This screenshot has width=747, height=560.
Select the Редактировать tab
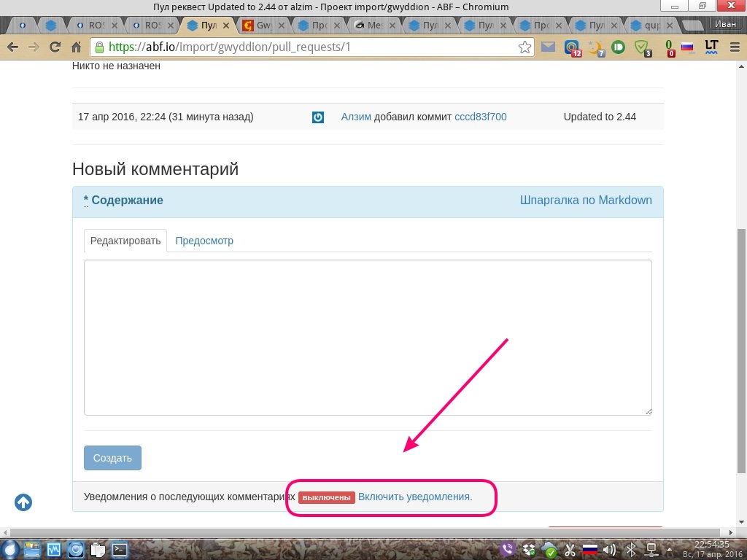[125, 241]
